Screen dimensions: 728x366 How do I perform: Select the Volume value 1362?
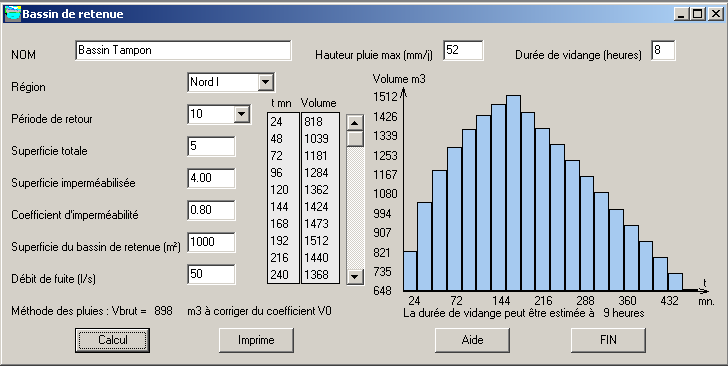pos(317,190)
